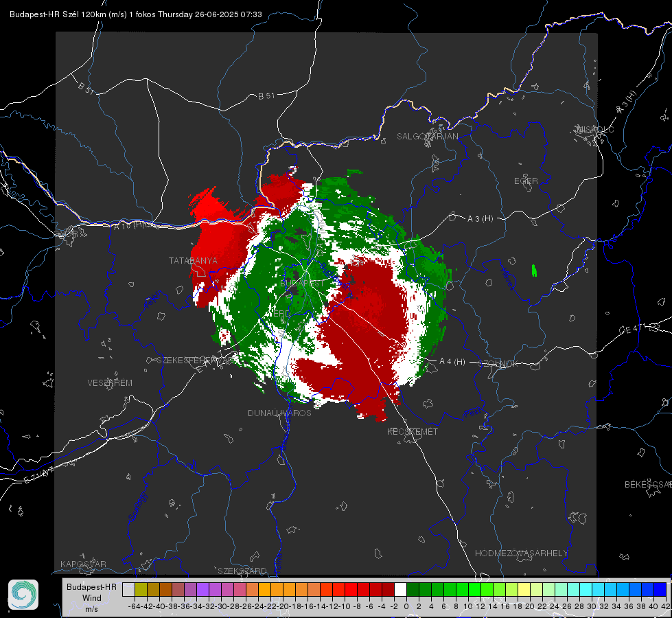Select the light mint swatch between 22 and 24
Image resolution: width=672 pixels, height=618 pixels.
coord(548,590)
